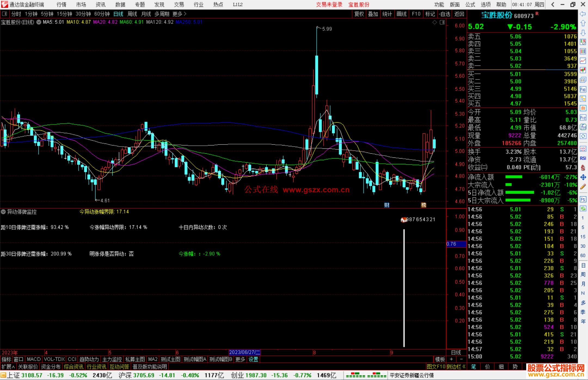Click the back arrow sidebar icon
Viewport: 588px width, 380px height.
(583, 14)
